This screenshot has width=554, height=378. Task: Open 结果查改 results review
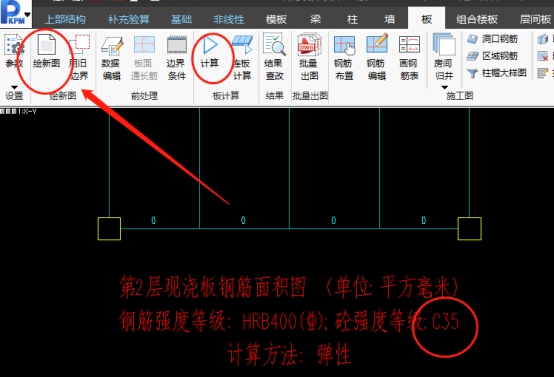coord(274,57)
